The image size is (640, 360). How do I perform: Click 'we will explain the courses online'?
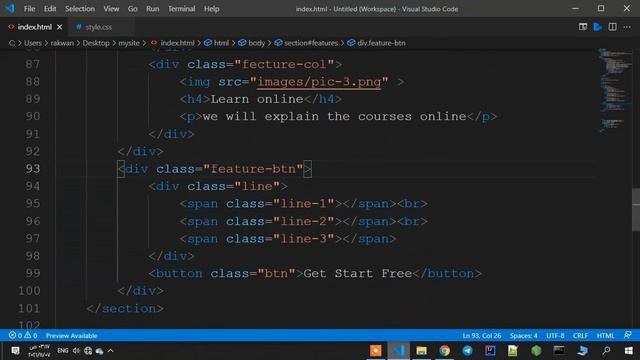tap(334, 116)
